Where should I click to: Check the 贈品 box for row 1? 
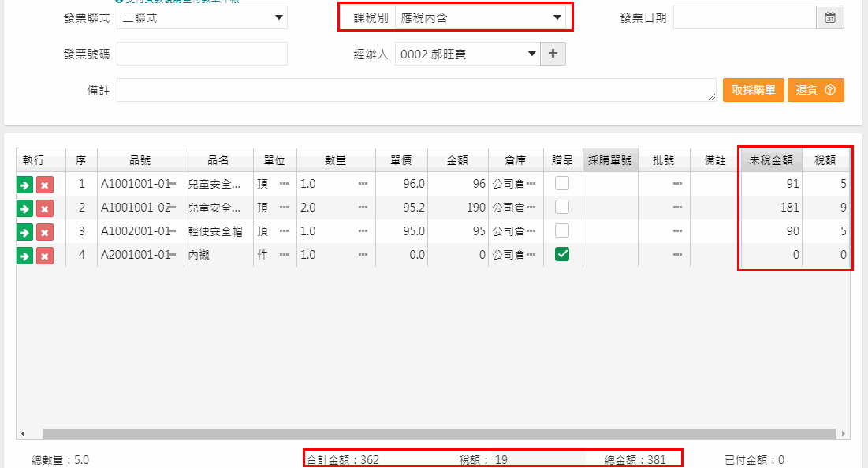(562, 183)
